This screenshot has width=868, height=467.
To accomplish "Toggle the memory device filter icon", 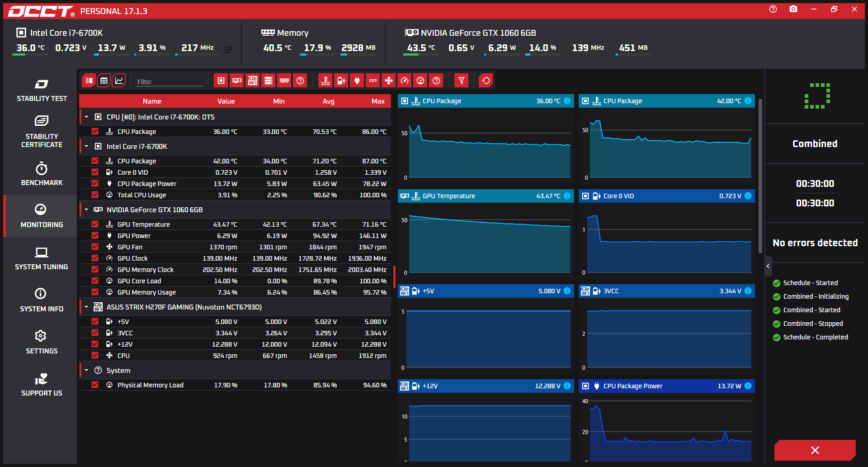I will coord(284,81).
